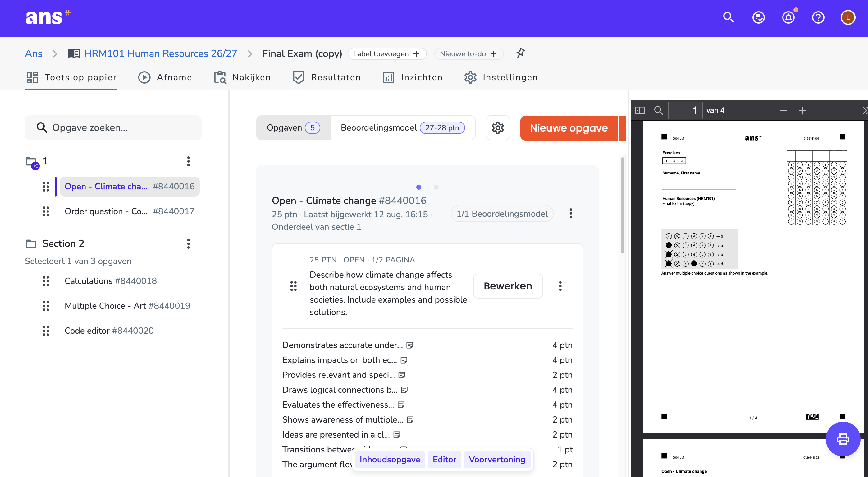
Task: Jump to Inhoudsopgave
Action: pyautogui.click(x=390, y=460)
